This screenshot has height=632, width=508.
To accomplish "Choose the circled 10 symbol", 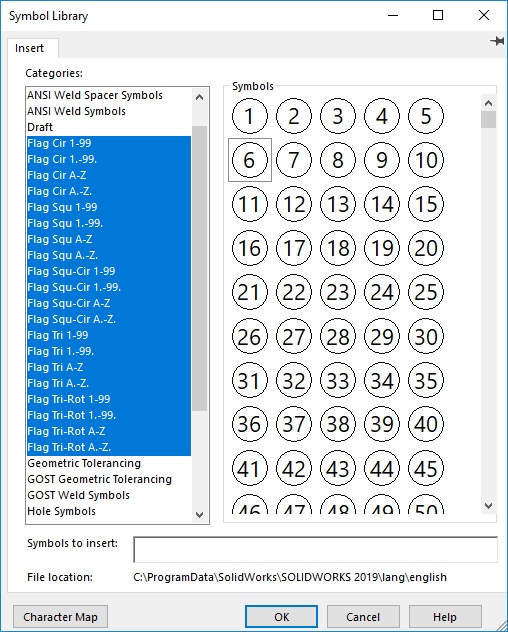I will (426, 160).
